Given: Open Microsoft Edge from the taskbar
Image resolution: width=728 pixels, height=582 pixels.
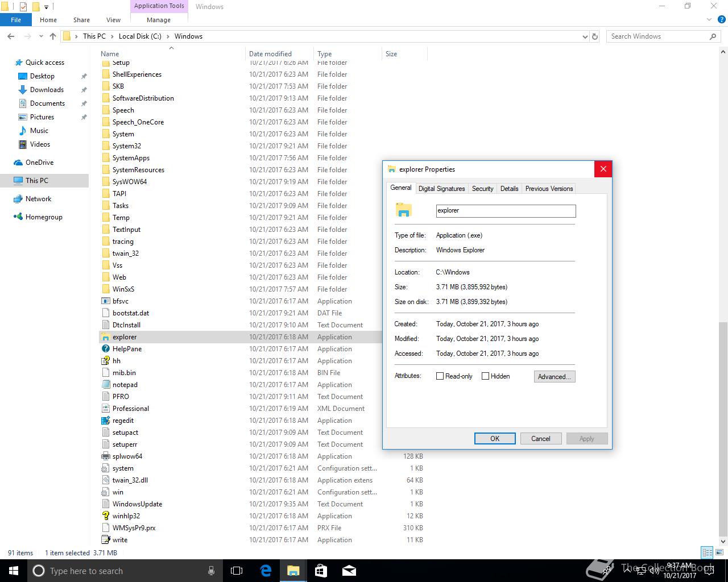Looking at the screenshot, I should (x=265, y=571).
